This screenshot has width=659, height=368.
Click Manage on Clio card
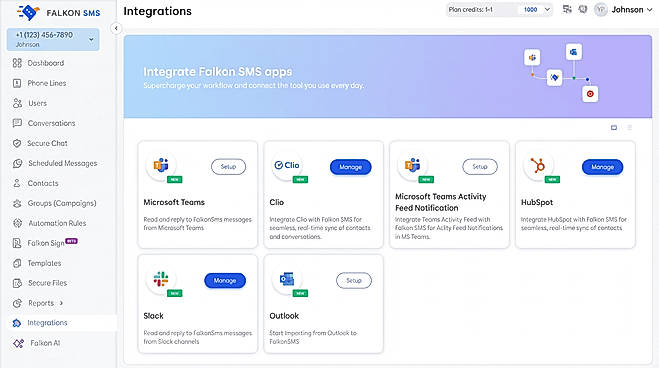[351, 167]
